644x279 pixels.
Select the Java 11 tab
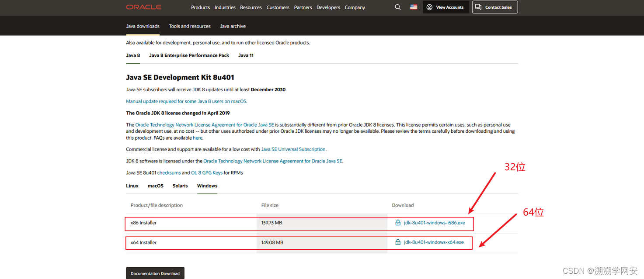[x=246, y=55]
